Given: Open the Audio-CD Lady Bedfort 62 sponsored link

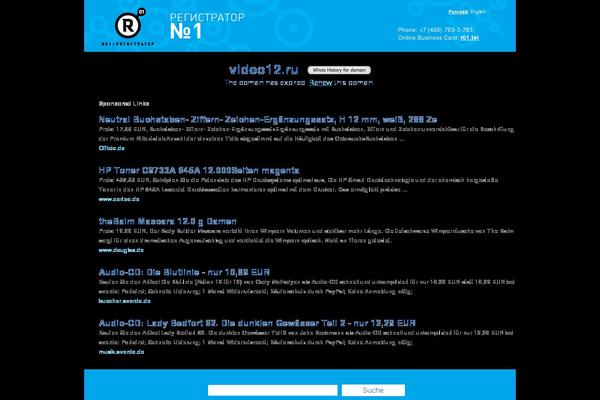Looking at the screenshot, I should [257, 323].
